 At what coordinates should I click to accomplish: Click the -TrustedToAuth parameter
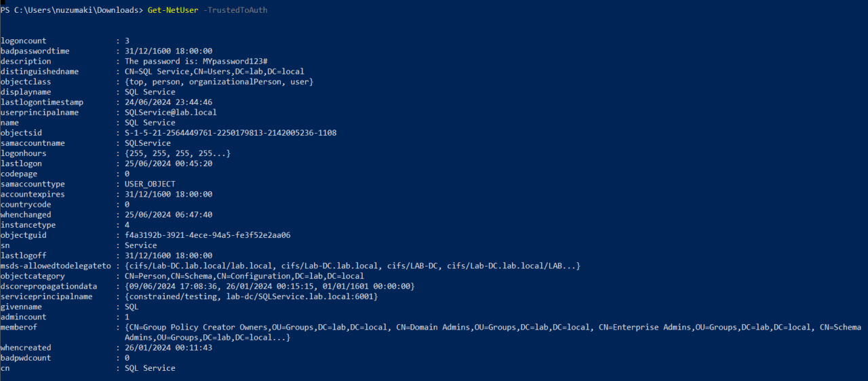click(x=235, y=10)
